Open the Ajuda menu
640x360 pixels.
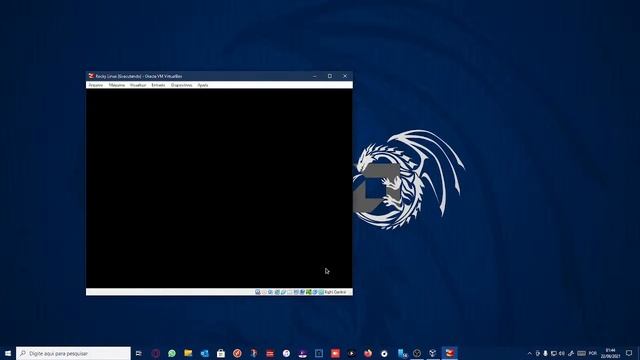(x=203, y=85)
